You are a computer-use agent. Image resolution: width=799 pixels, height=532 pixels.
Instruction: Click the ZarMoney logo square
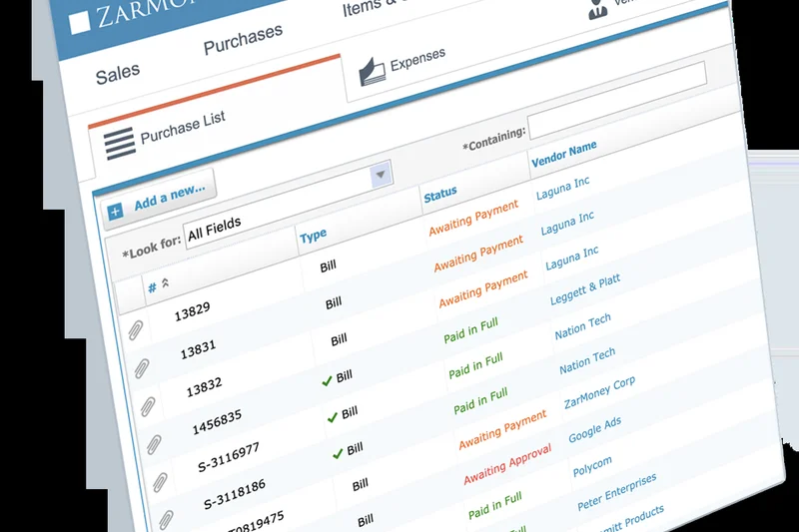pyautogui.click(x=80, y=22)
